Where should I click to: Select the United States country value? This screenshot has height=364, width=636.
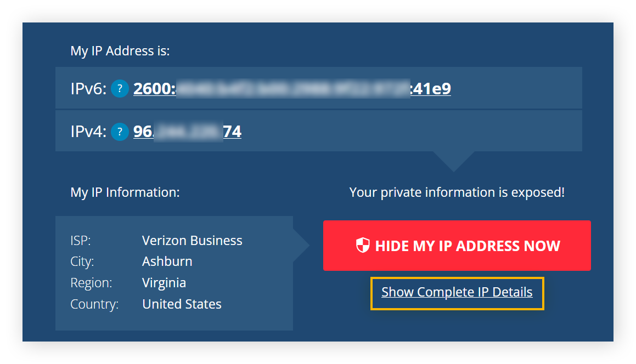[x=182, y=304]
